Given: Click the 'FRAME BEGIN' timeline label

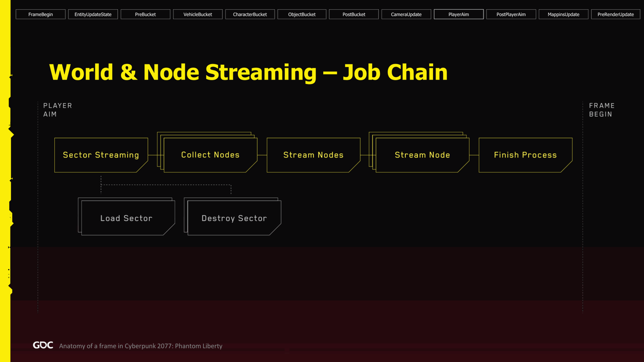Looking at the screenshot, I should click(602, 110).
